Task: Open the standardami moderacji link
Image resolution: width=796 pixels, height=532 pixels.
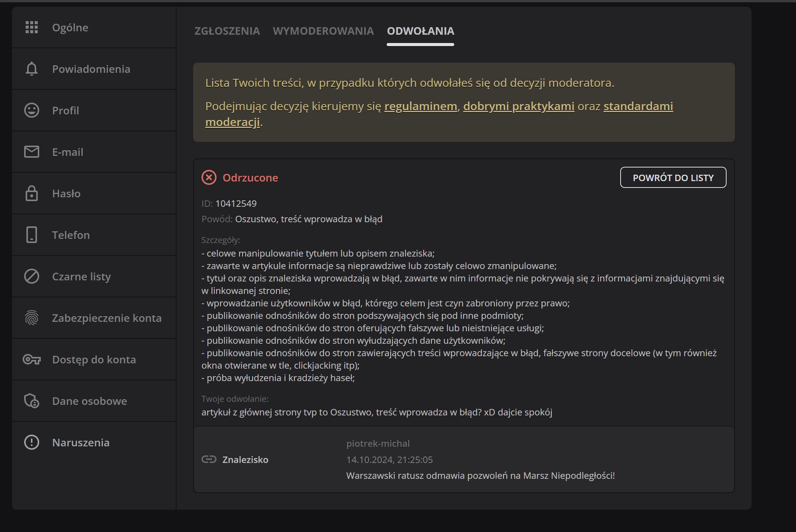Action: [x=638, y=106]
